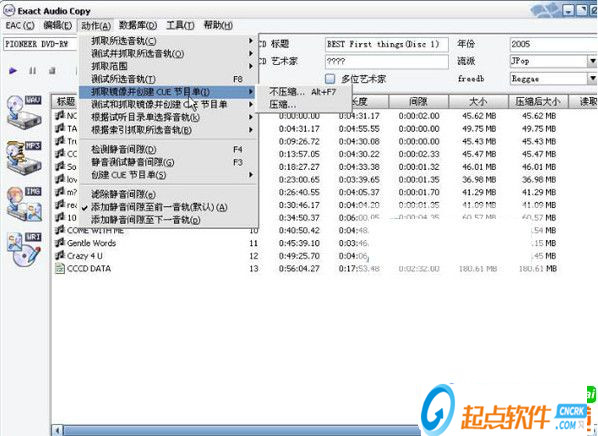This screenshot has width=598, height=436.
Task: Click the WAV extract icon in sidebar
Action: [x=24, y=112]
